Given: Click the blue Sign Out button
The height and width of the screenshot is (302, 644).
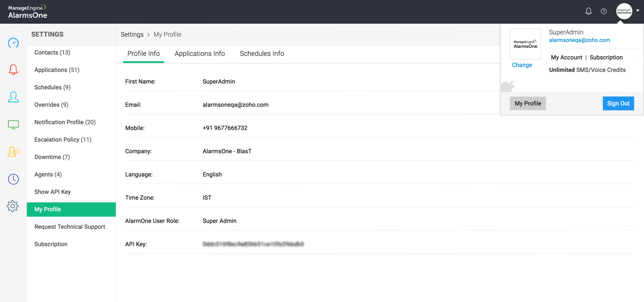Looking at the screenshot, I should tap(618, 103).
